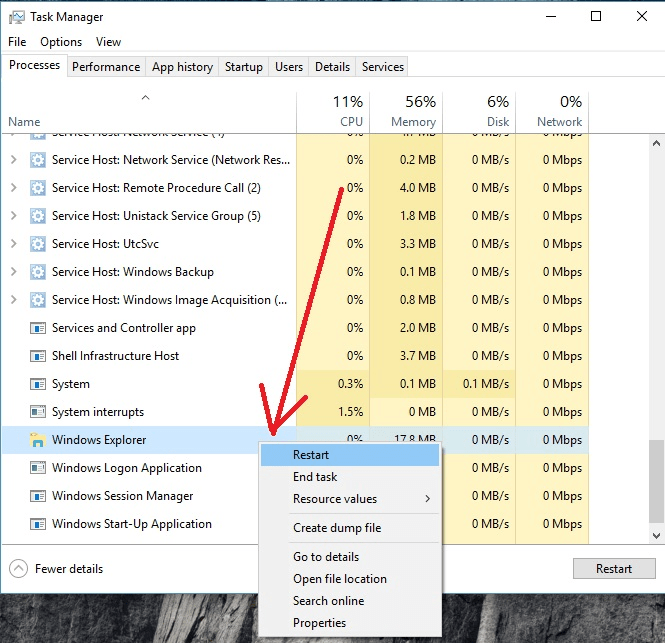Image resolution: width=665 pixels, height=643 pixels.
Task: Click the Windows Session Manager icon
Action: click(38, 496)
